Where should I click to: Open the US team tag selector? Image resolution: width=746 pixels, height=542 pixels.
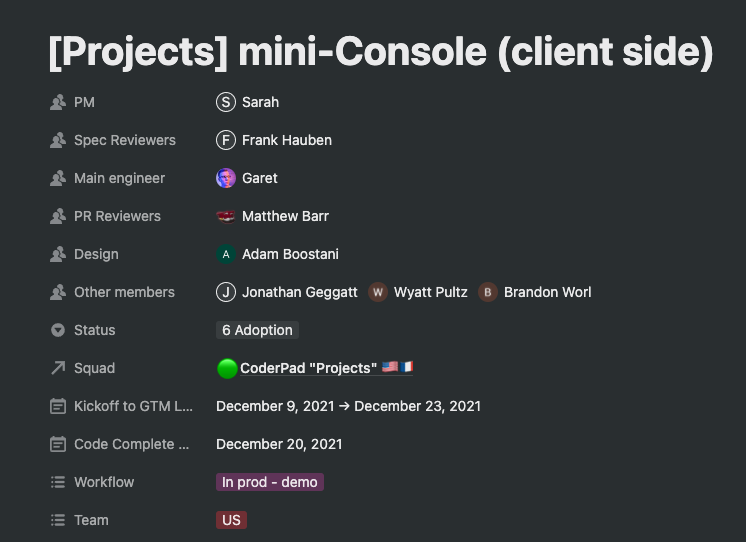pos(231,520)
